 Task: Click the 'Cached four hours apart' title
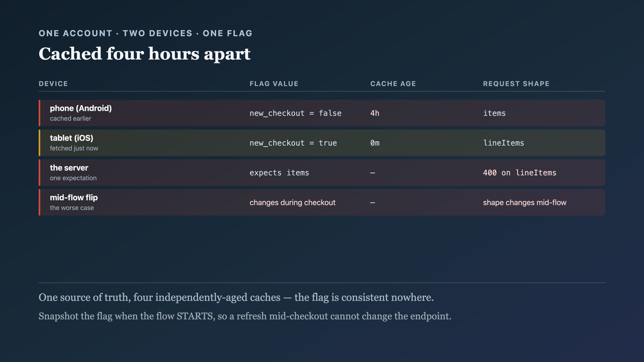pos(144,54)
